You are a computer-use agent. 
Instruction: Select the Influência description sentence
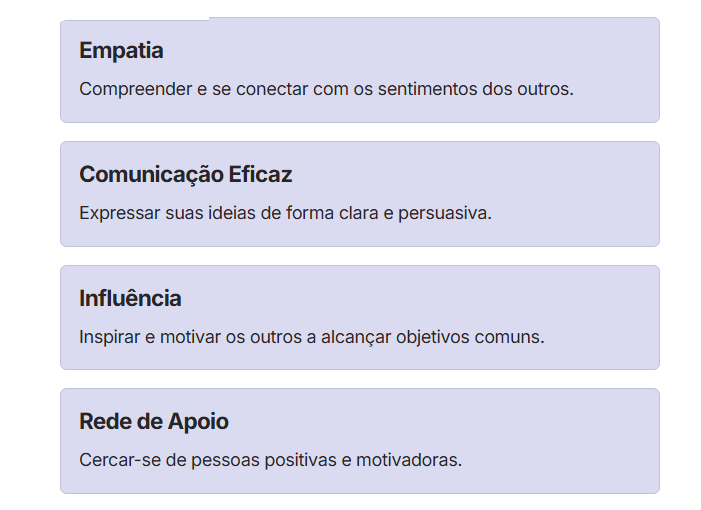312,337
